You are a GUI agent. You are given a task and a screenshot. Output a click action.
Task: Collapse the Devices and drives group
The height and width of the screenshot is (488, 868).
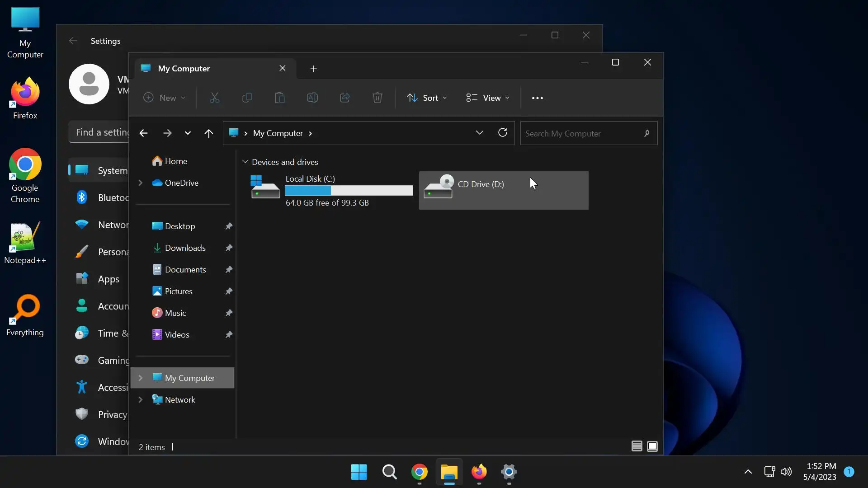point(245,162)
